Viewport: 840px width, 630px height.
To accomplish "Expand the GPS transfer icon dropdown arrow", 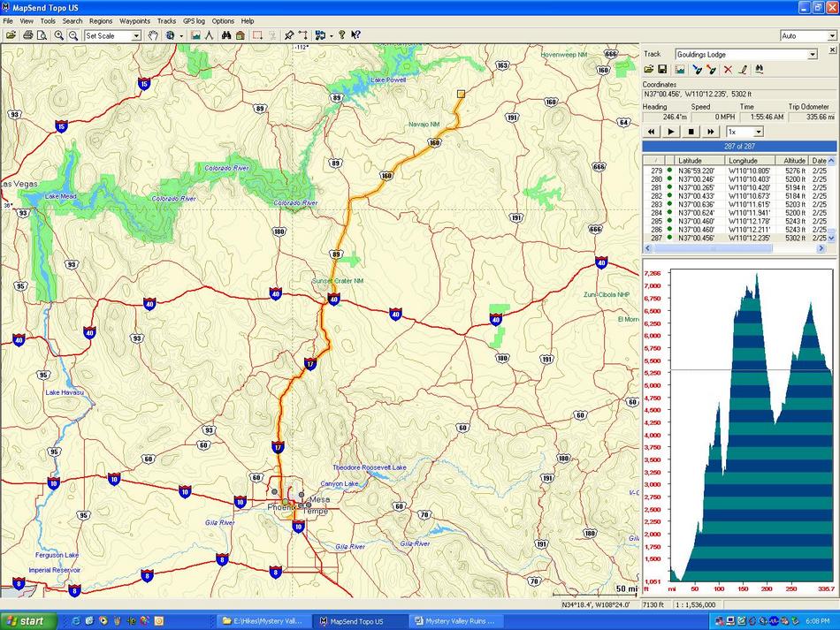I will [x=332, y=36].
